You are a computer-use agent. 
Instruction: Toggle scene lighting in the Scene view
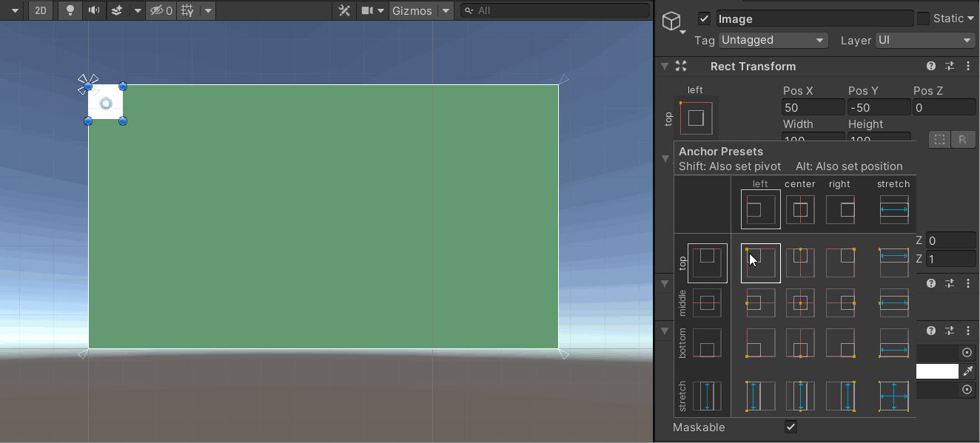click(70, 10)
